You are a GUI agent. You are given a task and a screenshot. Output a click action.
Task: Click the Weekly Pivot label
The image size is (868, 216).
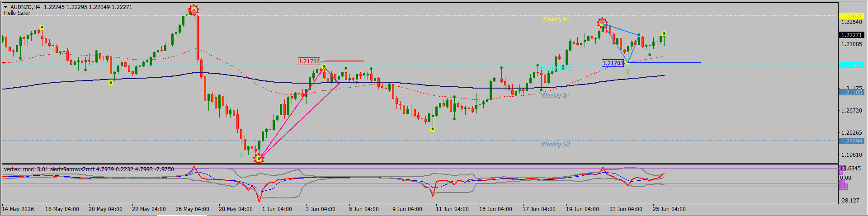click(x=556, y=68)
